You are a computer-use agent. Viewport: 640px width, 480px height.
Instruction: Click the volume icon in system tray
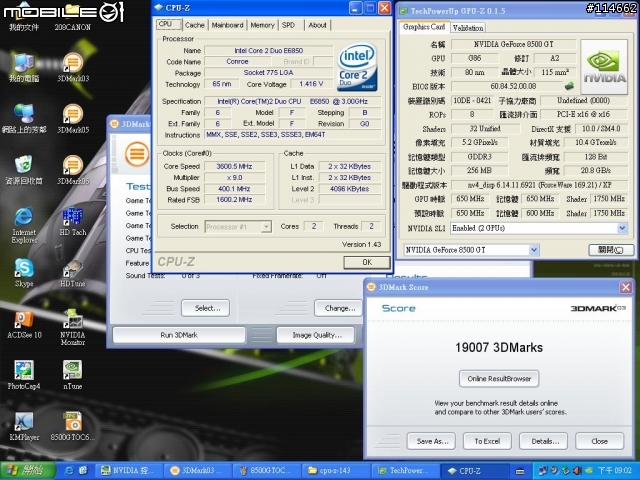576,471
